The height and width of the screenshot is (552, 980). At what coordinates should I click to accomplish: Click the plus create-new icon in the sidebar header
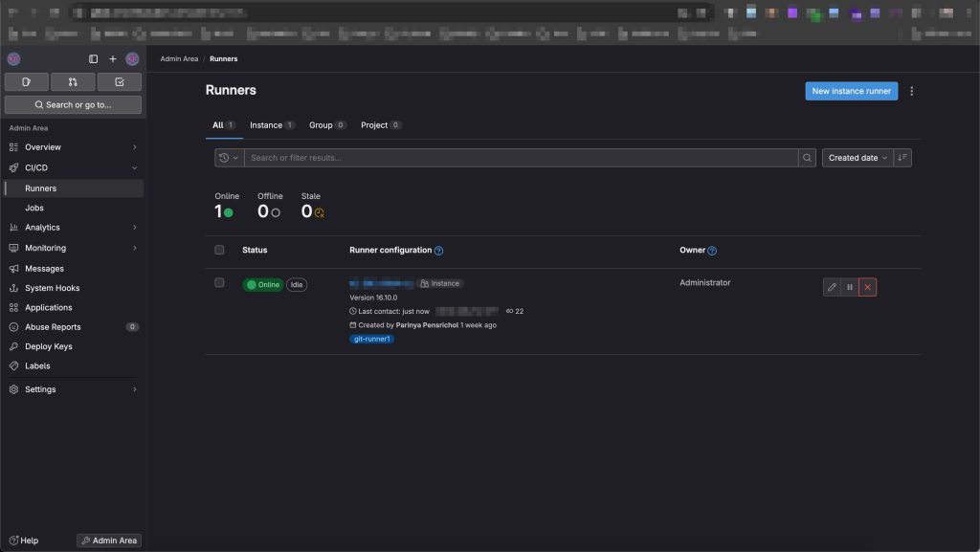pyautogui.click(x=112, y=59)
